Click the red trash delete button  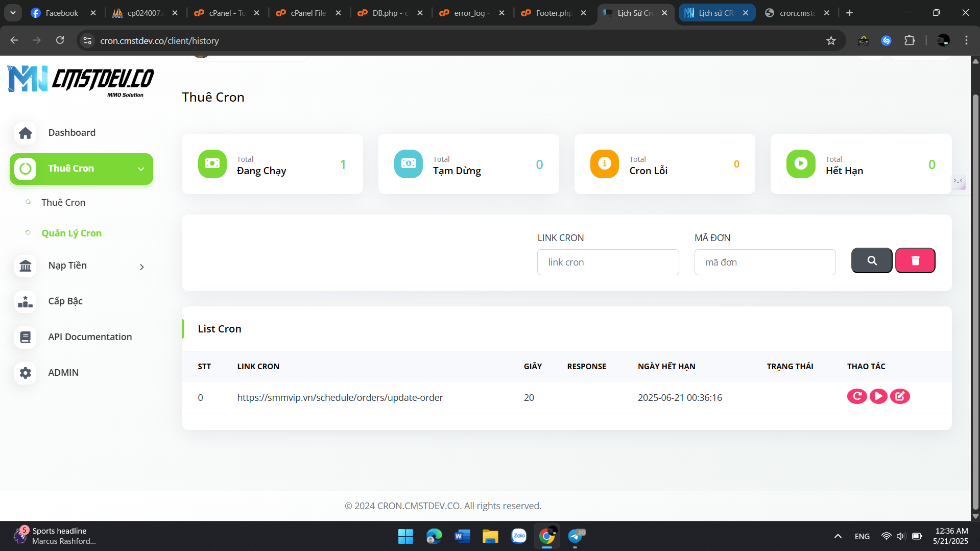[x=915, y=261]
